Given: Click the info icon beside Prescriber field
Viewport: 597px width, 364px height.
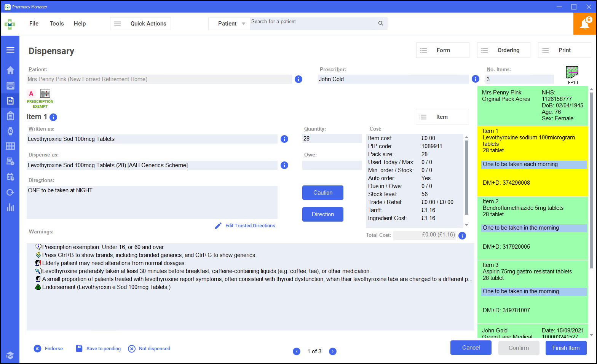Looking at the screenshot, I should pyautogui.click(x=475, y=79).
